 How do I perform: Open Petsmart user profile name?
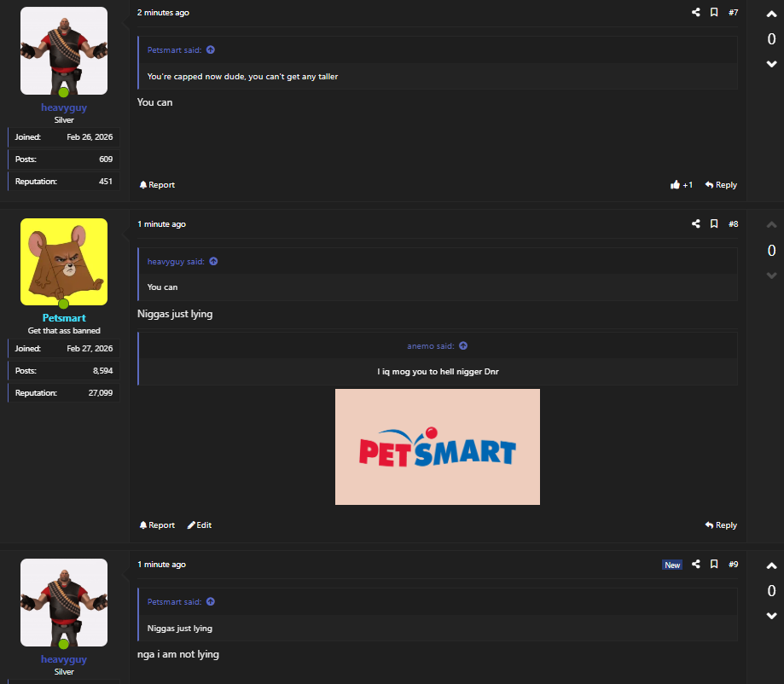click(x=64, y=318)
